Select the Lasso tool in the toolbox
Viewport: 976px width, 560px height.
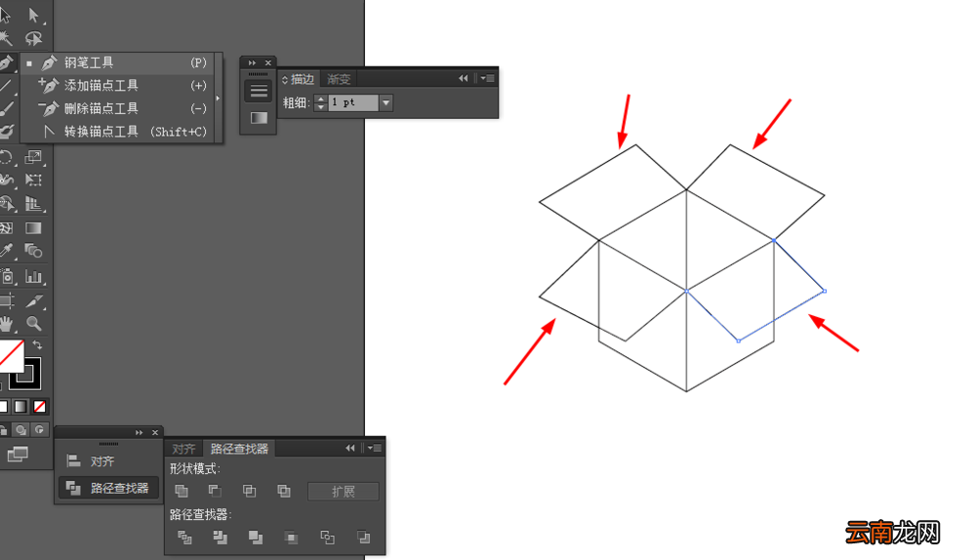click(33, 39)
